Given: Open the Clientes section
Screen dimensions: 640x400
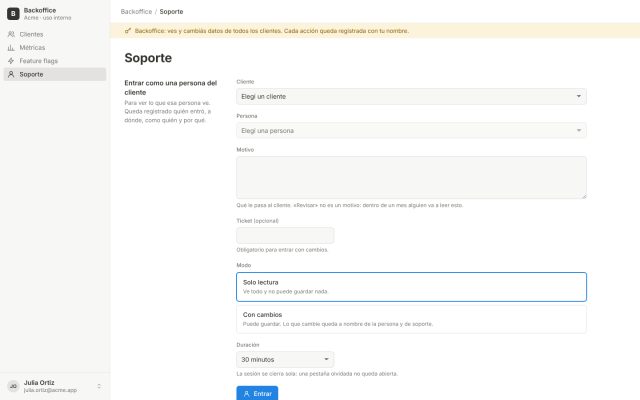Looking at the screenshot, I should [x=55, y=34].
